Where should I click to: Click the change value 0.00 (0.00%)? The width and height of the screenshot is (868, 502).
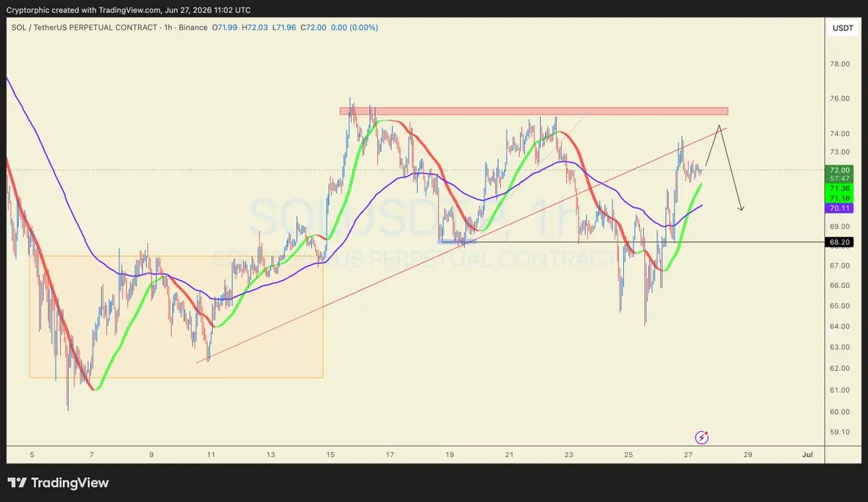[x=354, y=27]
